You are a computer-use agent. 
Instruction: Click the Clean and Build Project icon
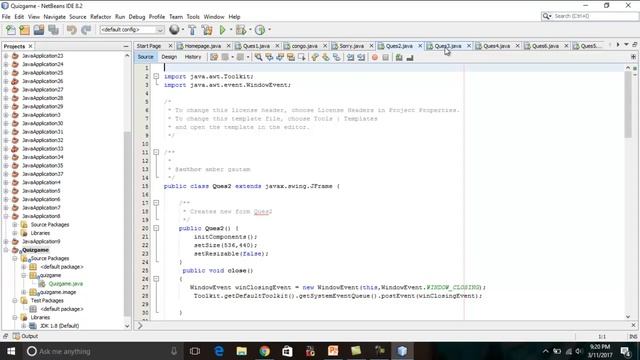(207, 30)
